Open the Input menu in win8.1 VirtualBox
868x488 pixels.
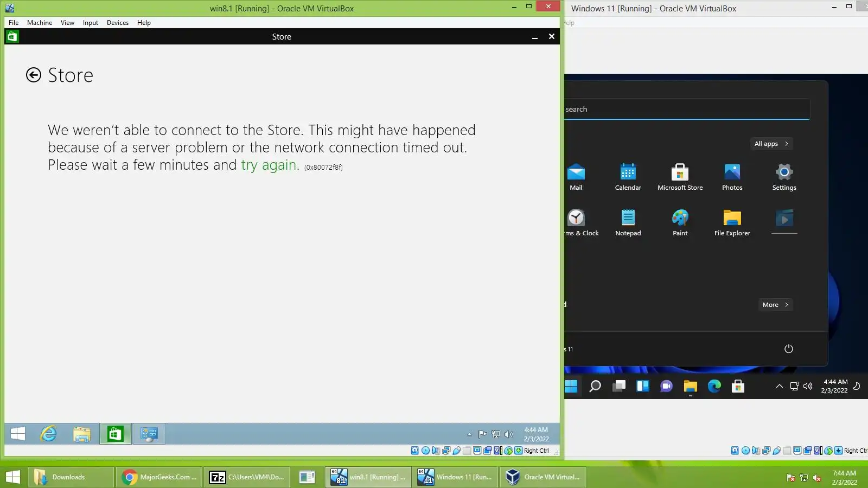(91, 23)
